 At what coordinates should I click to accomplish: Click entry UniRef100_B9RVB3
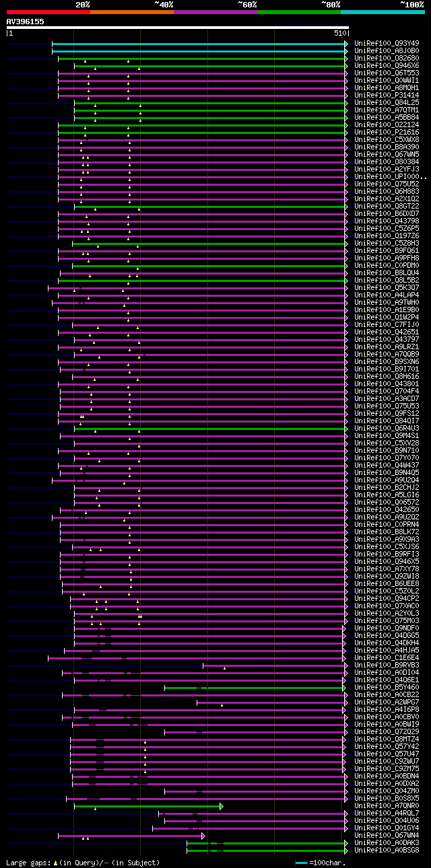(387, 665)
